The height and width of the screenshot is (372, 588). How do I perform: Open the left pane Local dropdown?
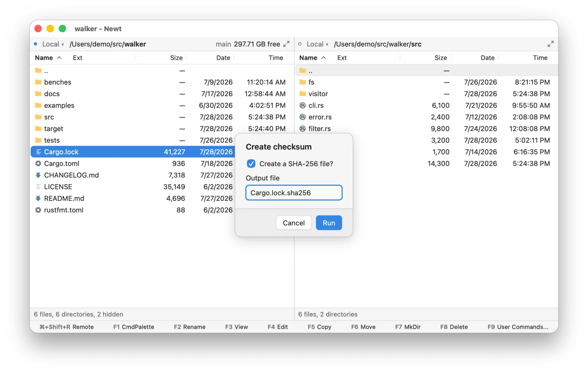tap(53, 44)
